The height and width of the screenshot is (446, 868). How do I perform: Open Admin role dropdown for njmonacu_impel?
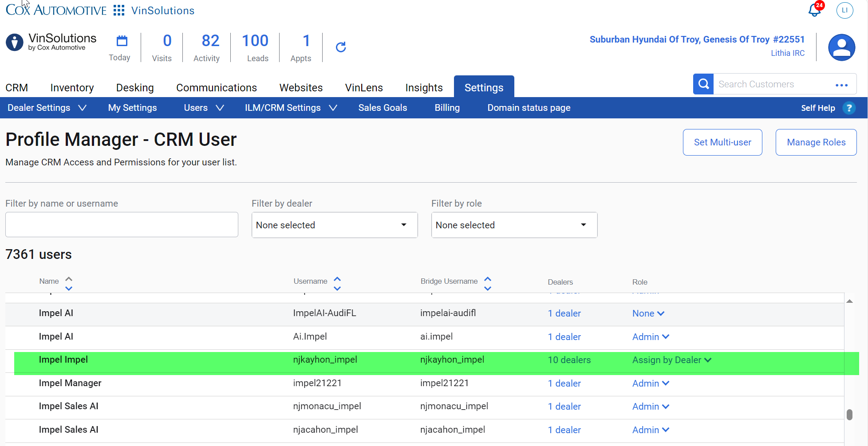click(651, 407)
